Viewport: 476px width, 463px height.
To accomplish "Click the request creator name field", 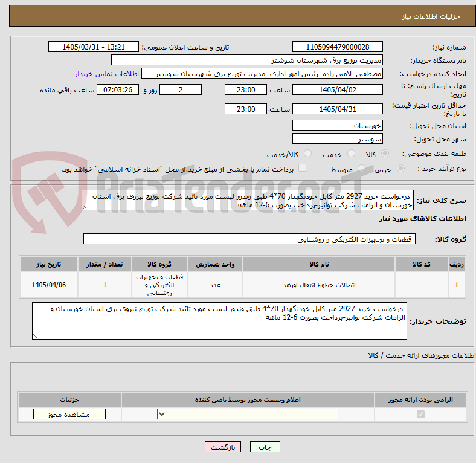I will pos(262,74).
